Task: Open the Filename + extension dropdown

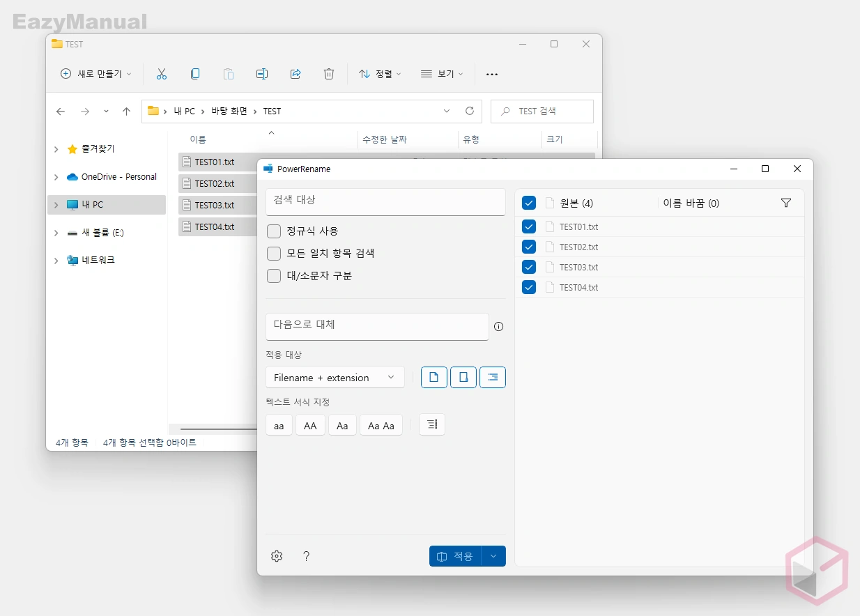Action: click(x=335, y=378)
